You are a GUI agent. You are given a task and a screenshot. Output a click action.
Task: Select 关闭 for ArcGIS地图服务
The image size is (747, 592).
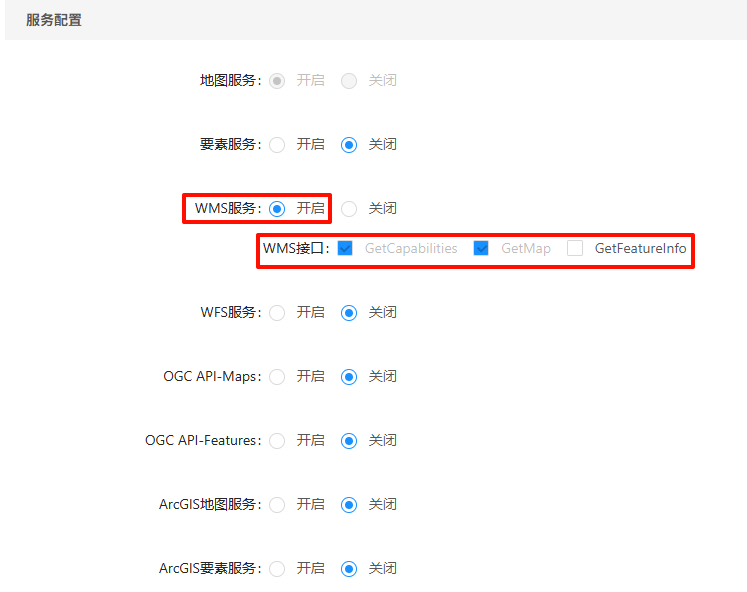(x=349, y=504)
